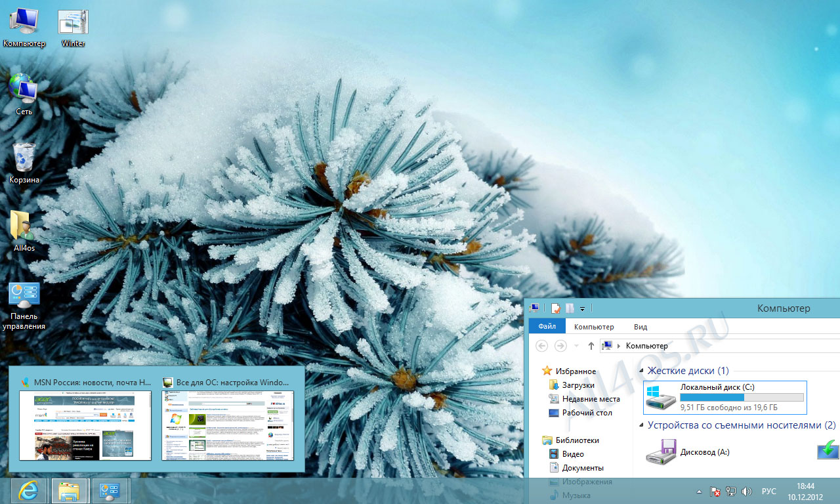The height and width of the screenshot is (504, 840).
Task: Click New folder icon in quick access toolbar
Action: [x=570, y=308]
